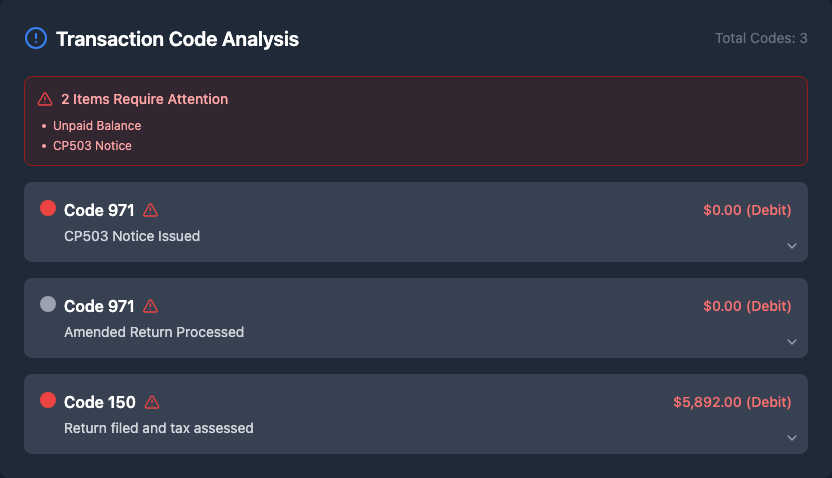Click the gray status dot for Amended Return Processed
This screenshot has width=832, height=478.
48,305
